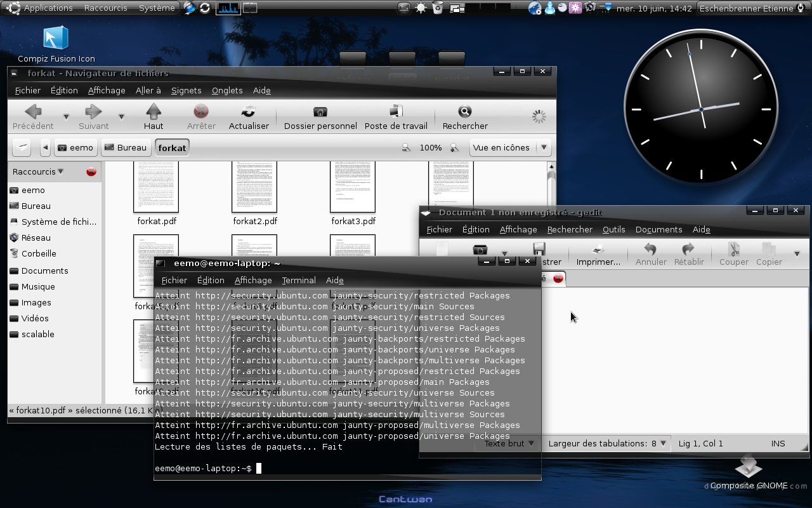Click the brightness sun icon in panel
812x508 pixels.
pos(421,8)
